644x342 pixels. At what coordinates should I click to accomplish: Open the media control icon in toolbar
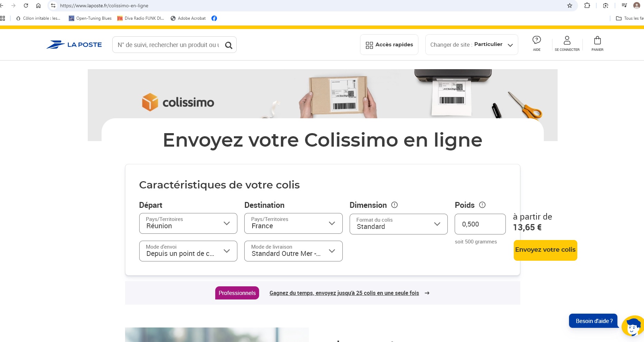pos(624,6)
